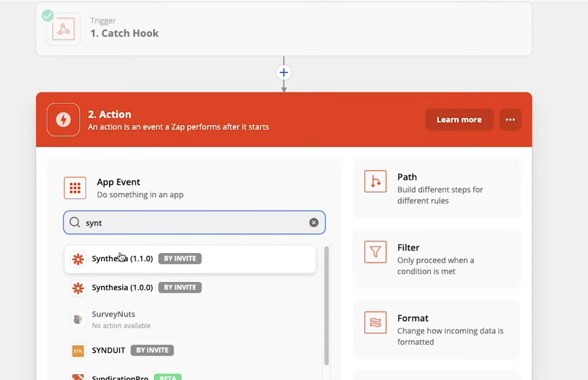Click the App Event grid icon

click(75, 188)
